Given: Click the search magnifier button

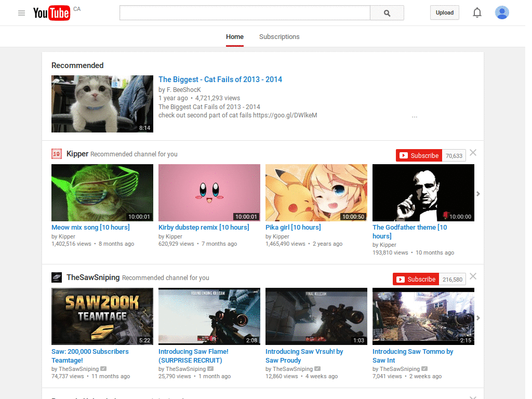Looking at the screenshot, I should [387, 13].
